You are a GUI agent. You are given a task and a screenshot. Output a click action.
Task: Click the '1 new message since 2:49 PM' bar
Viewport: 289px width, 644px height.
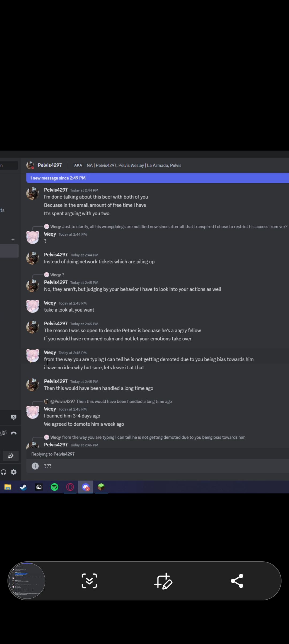pos(157,178)
